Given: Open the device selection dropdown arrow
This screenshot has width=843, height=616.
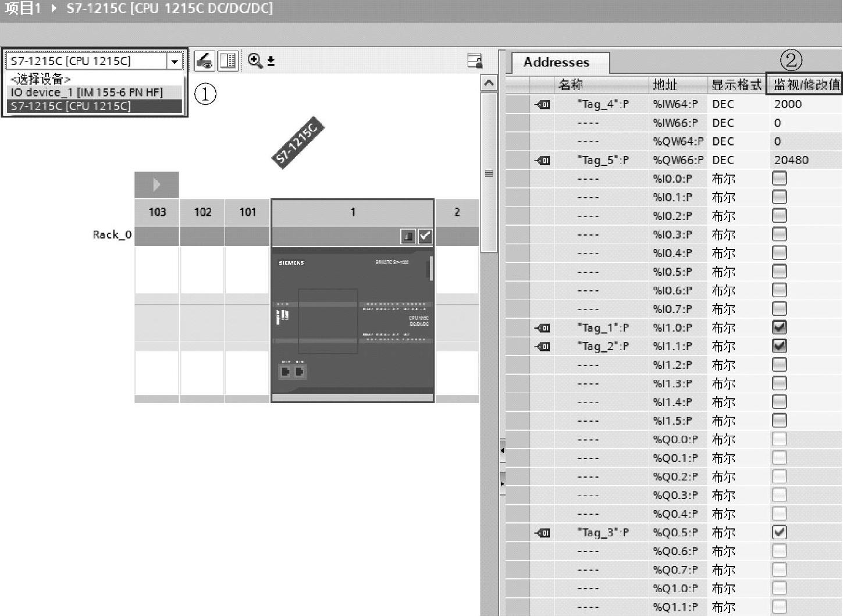Looking at the screenshot, I should [x=175, y=61].
